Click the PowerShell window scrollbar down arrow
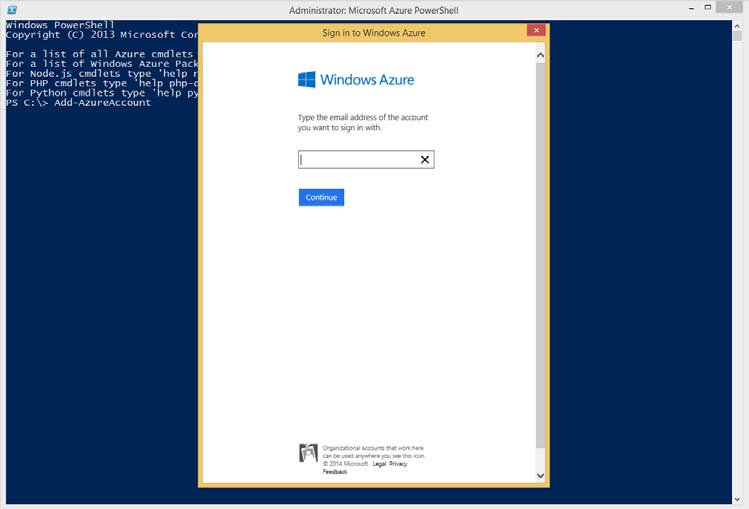The image size is (749, 509). tap(736, 499)
